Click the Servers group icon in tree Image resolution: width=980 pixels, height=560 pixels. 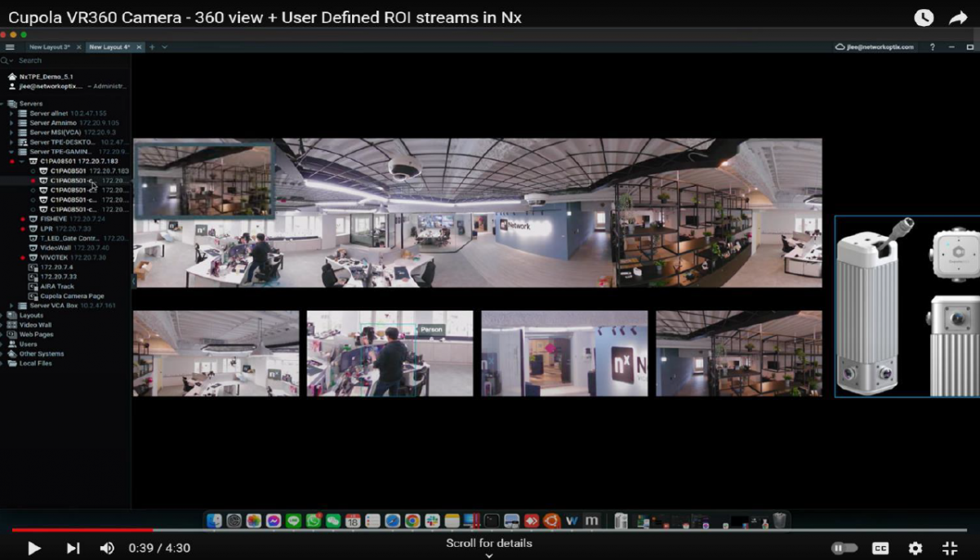coord(13,104)
